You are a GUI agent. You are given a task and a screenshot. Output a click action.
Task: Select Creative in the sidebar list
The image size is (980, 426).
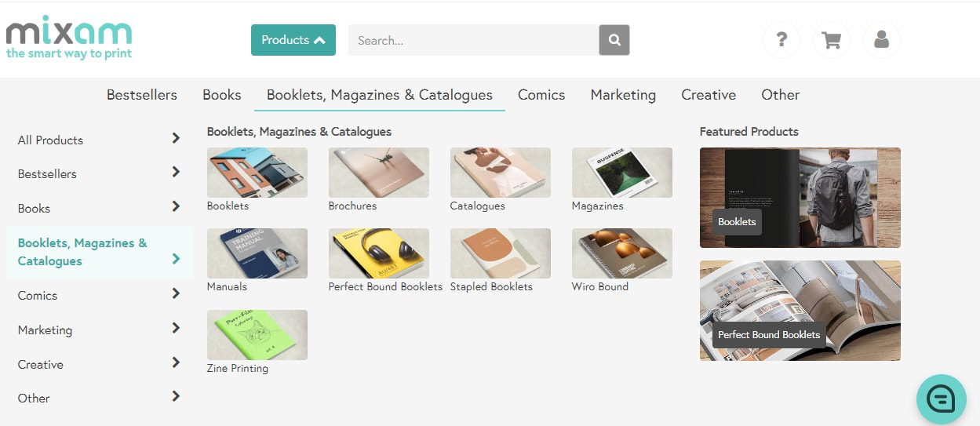41,365
